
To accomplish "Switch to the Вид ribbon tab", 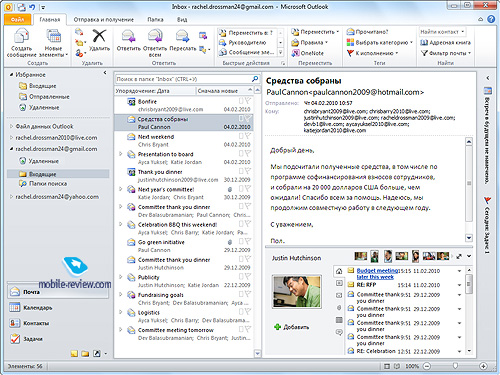I will tap(182, 20).
